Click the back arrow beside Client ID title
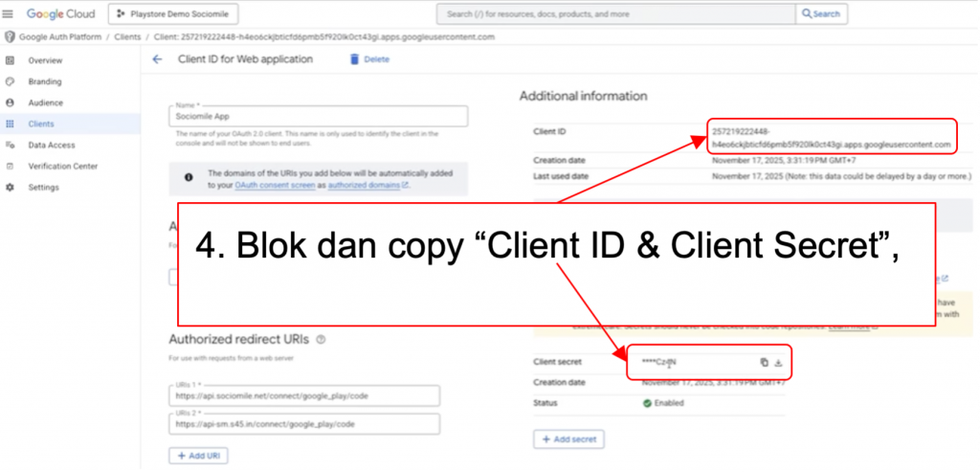This screenshot has height=472, width=980. 157,59
